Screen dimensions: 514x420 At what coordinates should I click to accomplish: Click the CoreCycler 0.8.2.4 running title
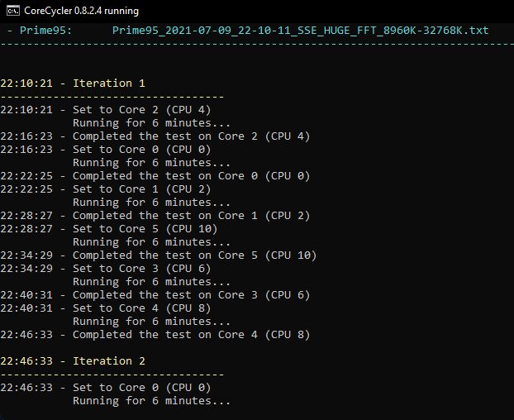[81, 11]
